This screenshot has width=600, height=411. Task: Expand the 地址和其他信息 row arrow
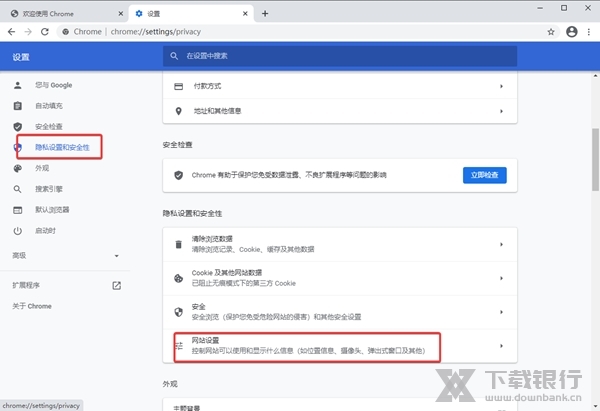click(x=501, y=111)
